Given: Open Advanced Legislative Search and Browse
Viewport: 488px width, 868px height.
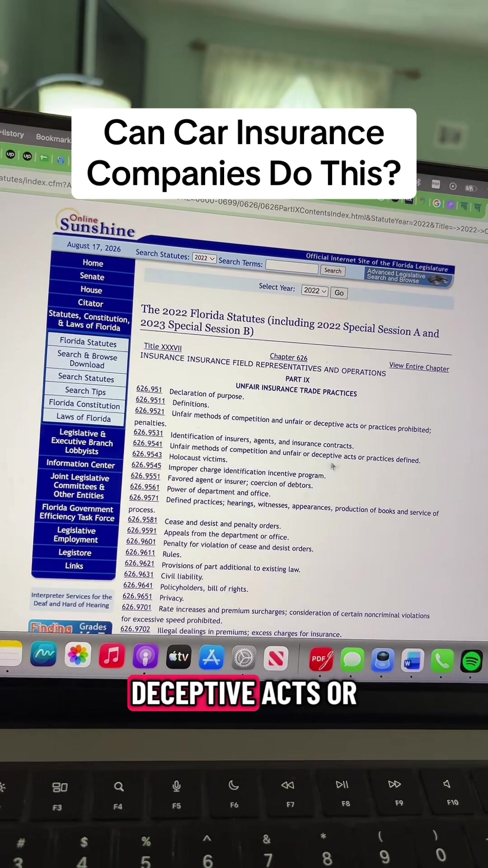Looking at the screenshot, I should click(408, 276).
